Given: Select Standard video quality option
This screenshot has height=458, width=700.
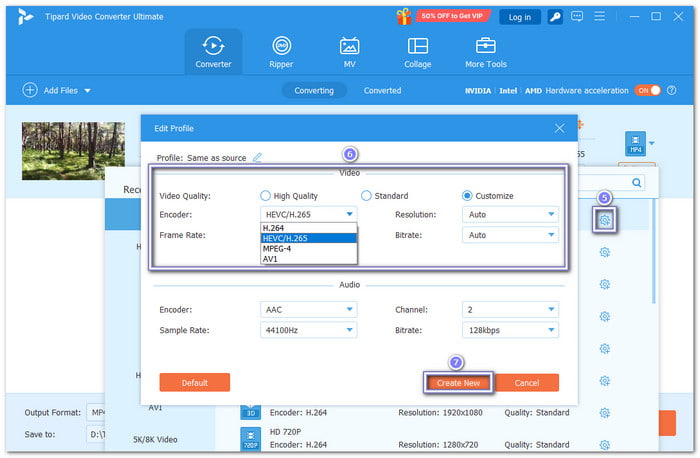Looking at the screenshot, I should pyautogui.click(x=367, y=196).
